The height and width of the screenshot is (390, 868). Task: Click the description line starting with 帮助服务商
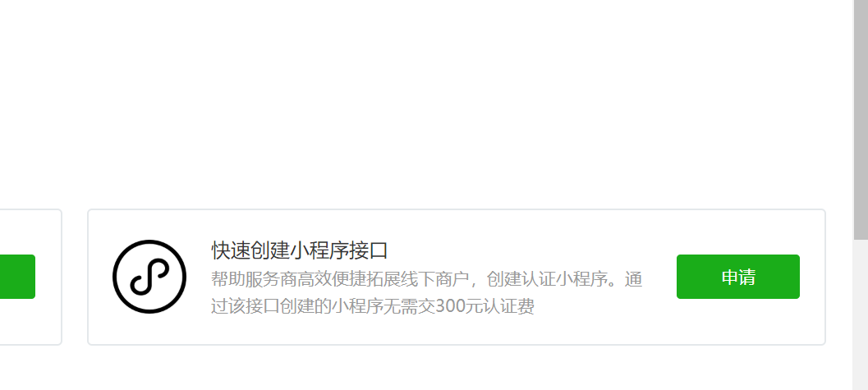[426, 279]
